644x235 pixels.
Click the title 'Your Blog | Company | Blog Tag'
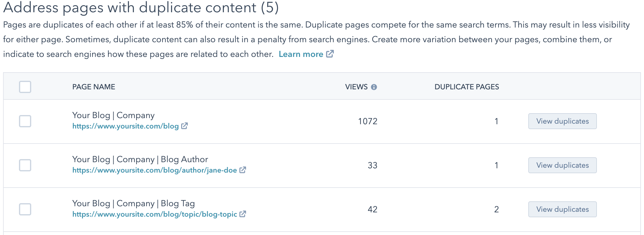pos(133,203)
